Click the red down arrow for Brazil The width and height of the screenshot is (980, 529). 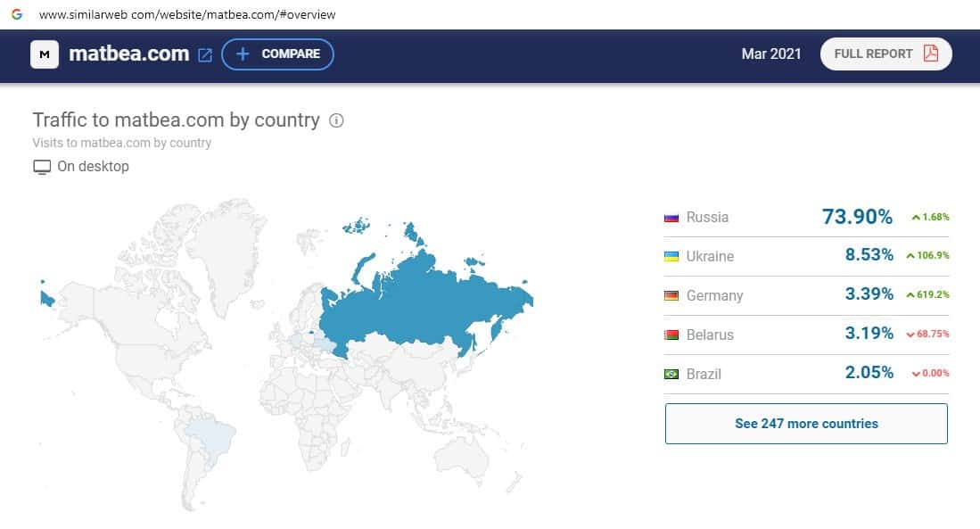click(x=916, y=374)
